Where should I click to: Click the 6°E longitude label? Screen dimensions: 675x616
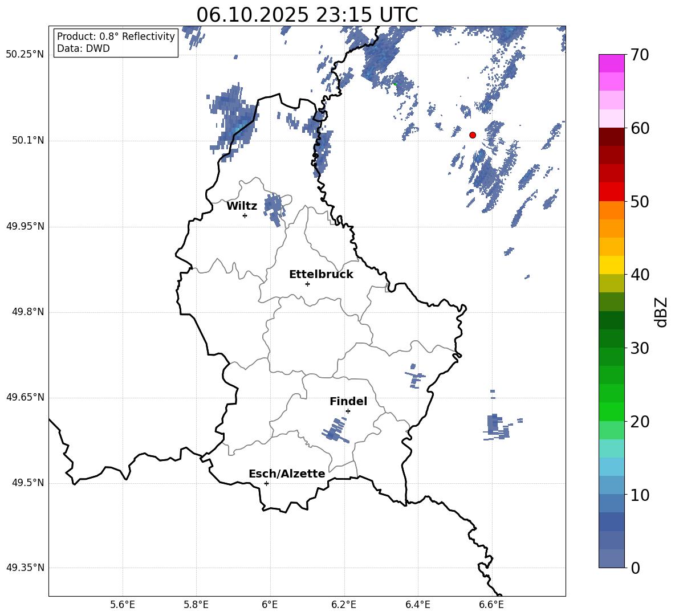pos(270,605)
